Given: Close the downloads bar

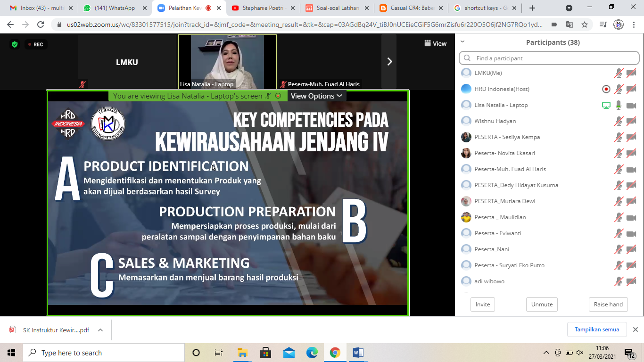Looking at the screenshot, I should pos(635,329).
